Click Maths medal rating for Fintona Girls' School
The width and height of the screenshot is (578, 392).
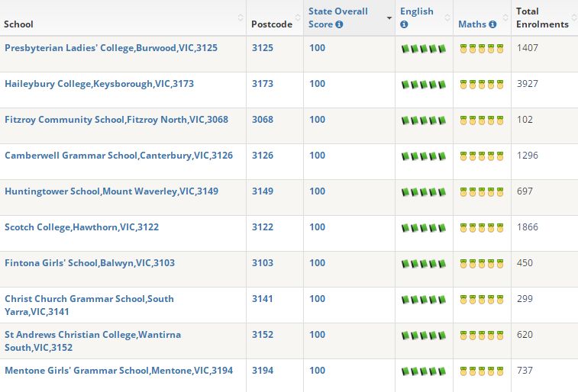tap(482, 264)
